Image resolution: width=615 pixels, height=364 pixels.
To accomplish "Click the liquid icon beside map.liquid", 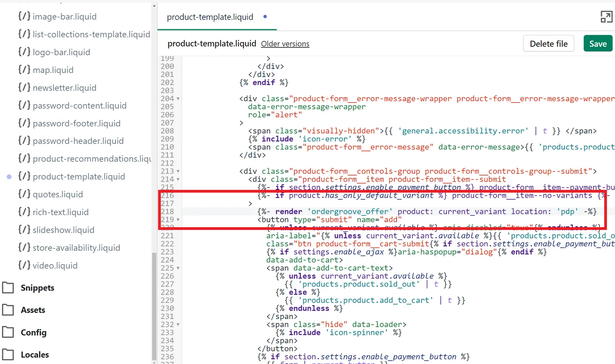I will [24, 69].
